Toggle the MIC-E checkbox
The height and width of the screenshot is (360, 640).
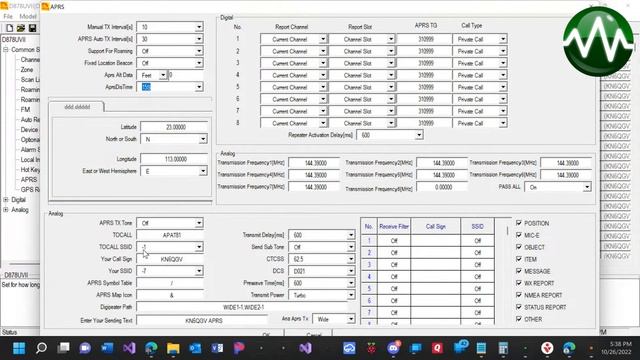(x=519, y=235)
